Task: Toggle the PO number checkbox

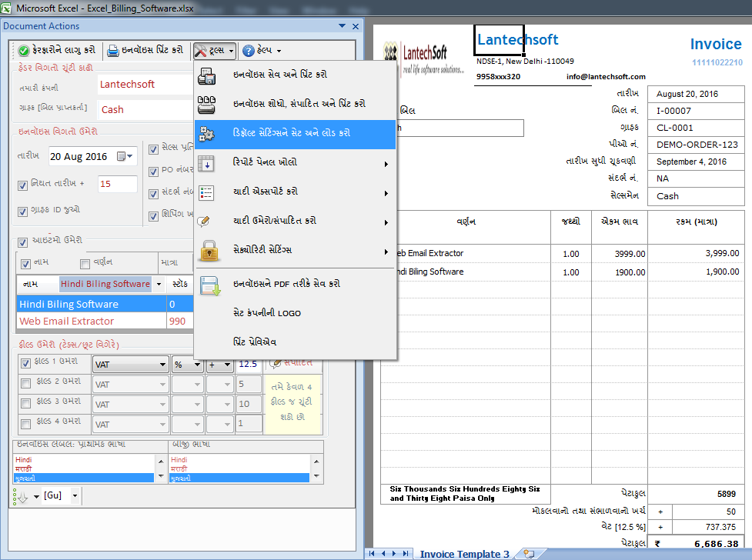Action: coord(153,172)
